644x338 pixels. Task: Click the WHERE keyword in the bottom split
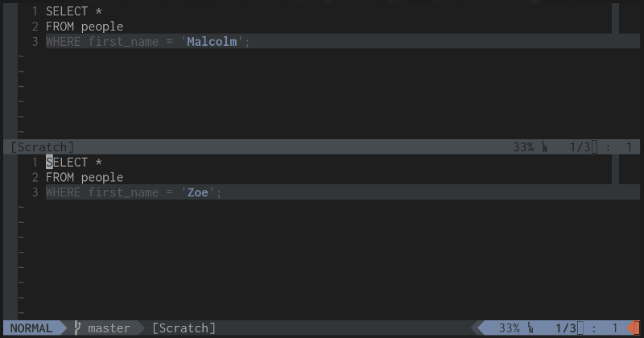point(63,193)
